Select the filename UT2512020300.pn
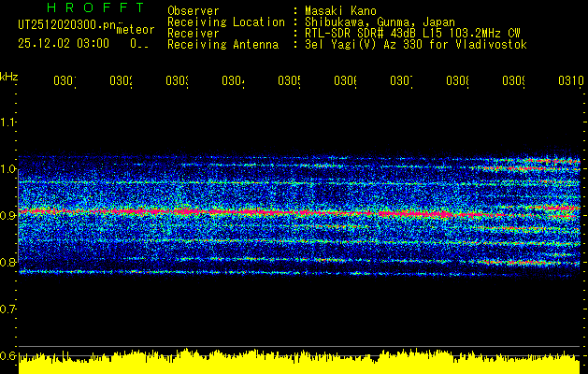 pyautogui.click(x=67, y=25)
